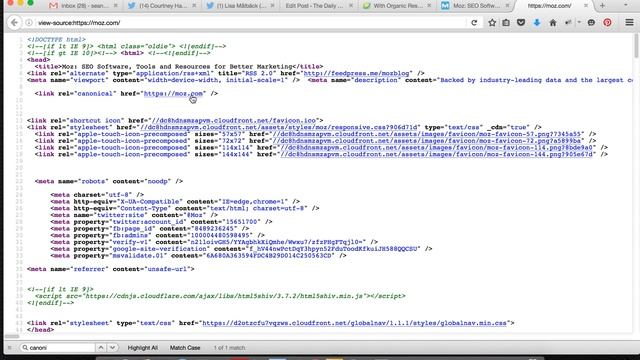Toggle Highlight All in find bar

(142, 348)
